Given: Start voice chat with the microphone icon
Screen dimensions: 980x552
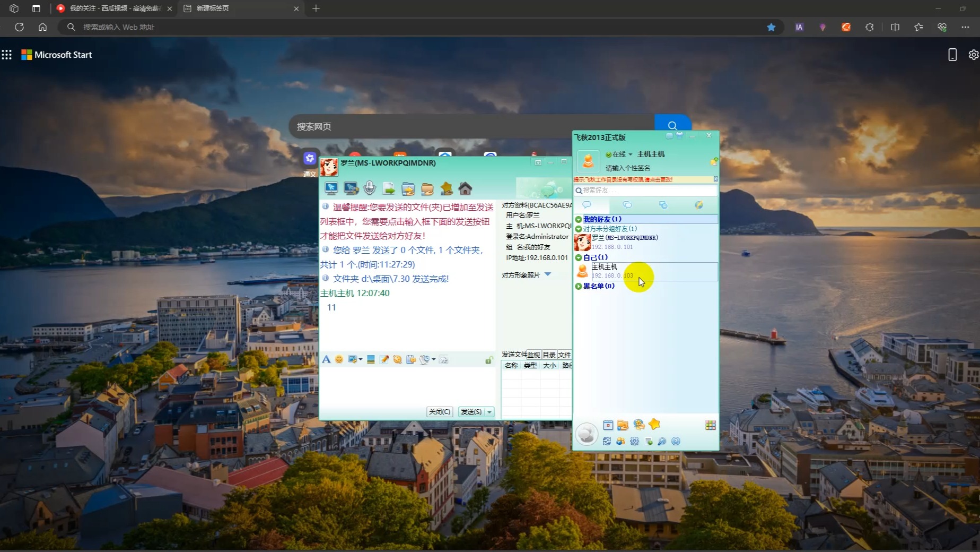Looking at the screenshot, I should (x=370, y=188).
